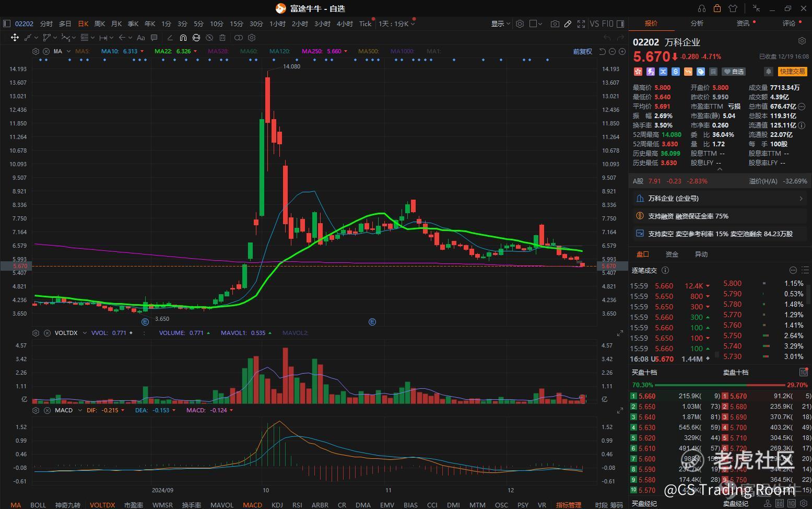
Task: Click bid price 5.660 in order book
Action: [646, 396]
